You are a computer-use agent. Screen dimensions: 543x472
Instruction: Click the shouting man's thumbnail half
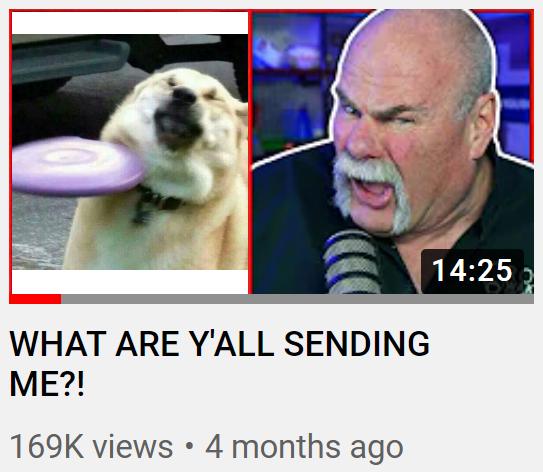coord(393,152)
